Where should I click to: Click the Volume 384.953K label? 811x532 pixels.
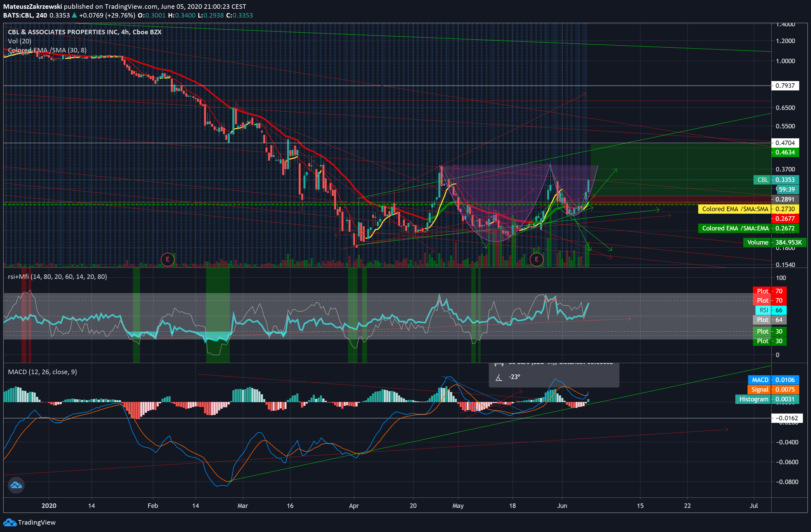pos(774,242)
